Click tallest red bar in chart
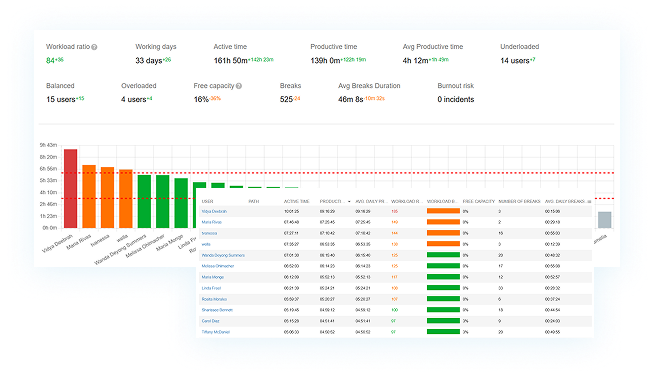The height and width of the screenshot is (376, 654). tap(70, 189)
